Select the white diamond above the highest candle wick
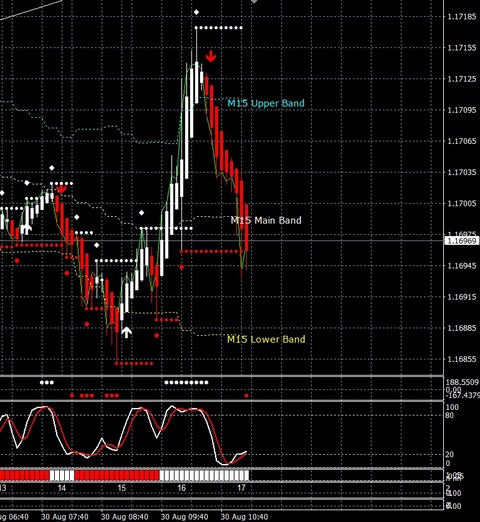Screen dimensions: 480x522 pos(196,12)
